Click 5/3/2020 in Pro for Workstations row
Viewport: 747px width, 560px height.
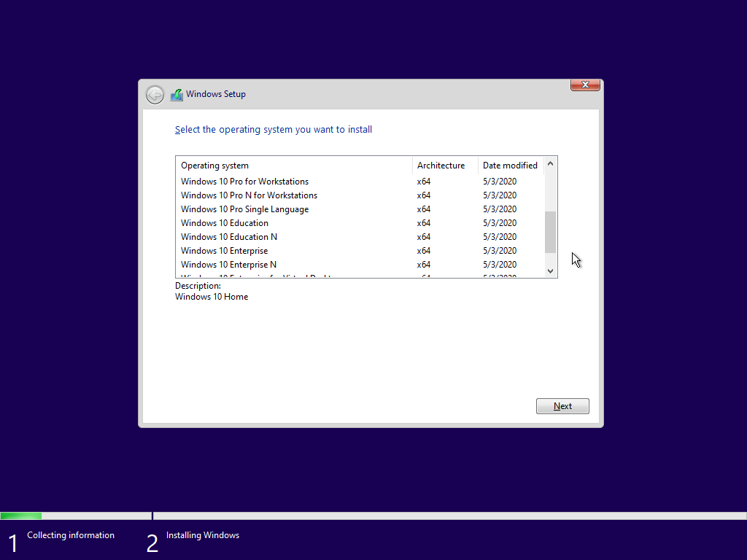point(500,182)
